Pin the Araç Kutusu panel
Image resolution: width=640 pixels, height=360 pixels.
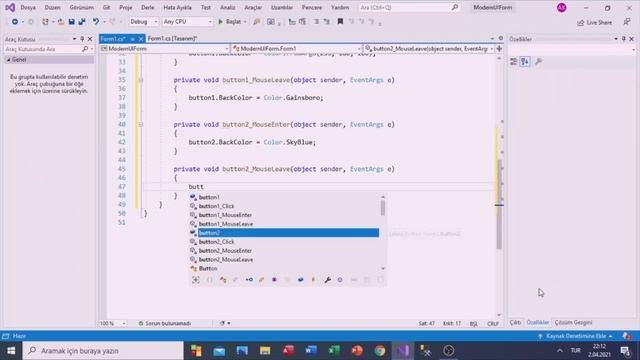coord(82,39)
